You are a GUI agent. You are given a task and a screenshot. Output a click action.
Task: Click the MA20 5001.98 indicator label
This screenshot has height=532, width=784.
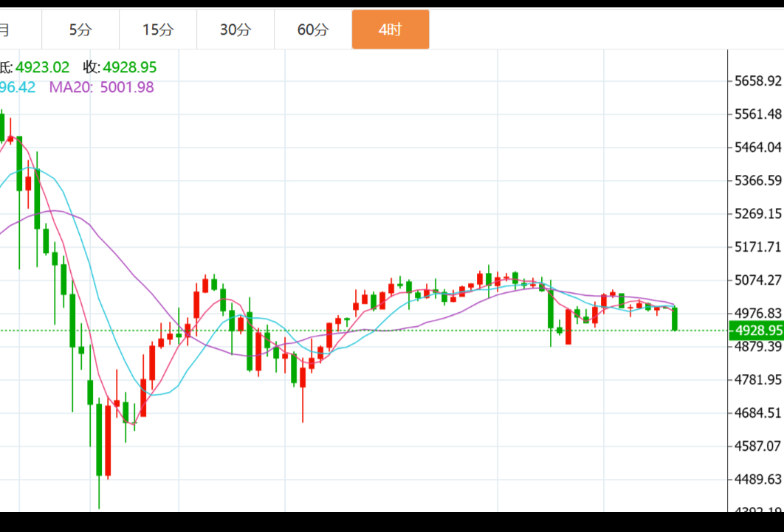click(102, 87)
